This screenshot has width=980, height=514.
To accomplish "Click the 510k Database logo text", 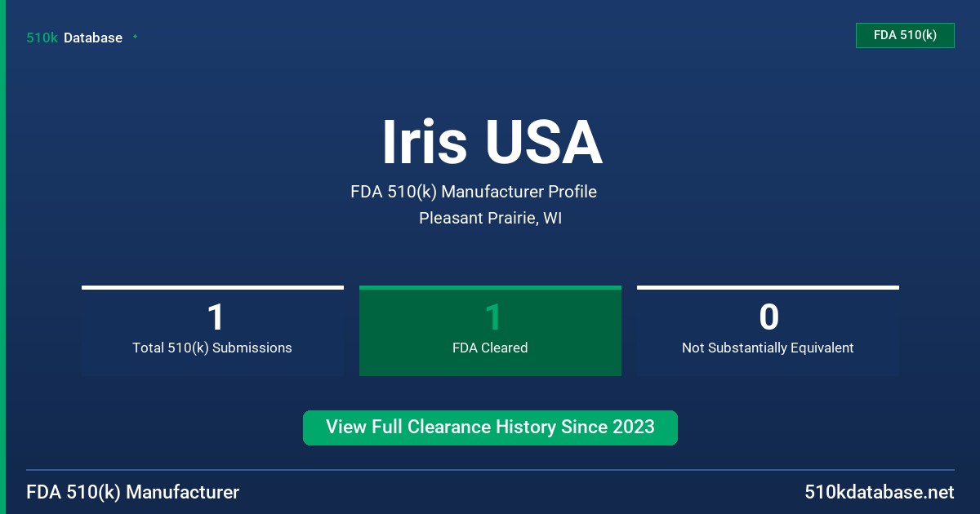I will [74, 38].
